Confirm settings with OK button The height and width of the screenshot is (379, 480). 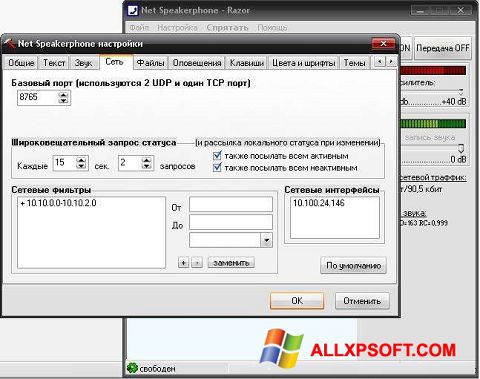[x=297, y=301]
